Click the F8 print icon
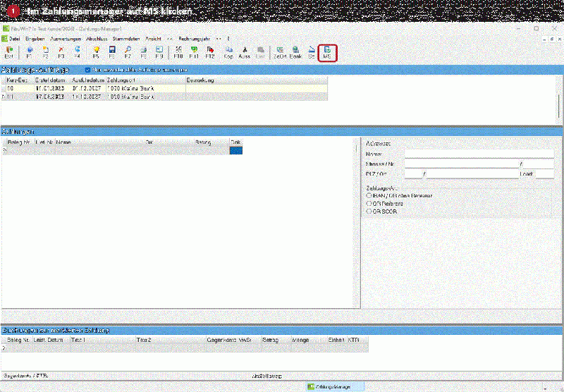Image resolution: width=564 pixels, height=392 pixels. (144, 52)
